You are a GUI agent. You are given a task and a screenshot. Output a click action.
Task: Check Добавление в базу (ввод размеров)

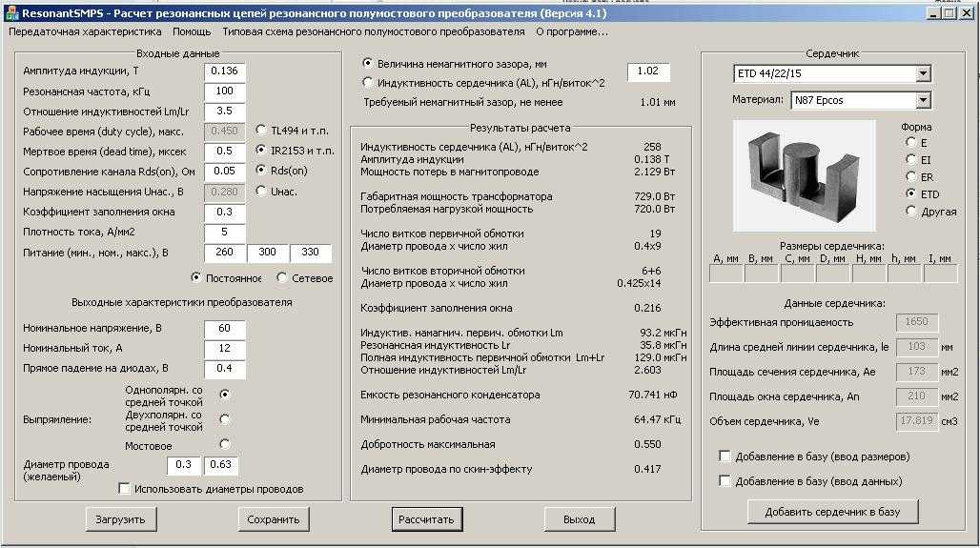tap(725, 457)
